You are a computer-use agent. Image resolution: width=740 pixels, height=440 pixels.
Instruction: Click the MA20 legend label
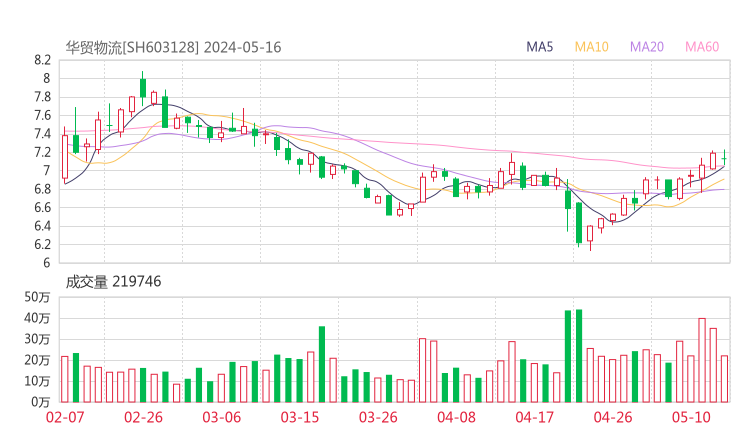click(647, 47)
